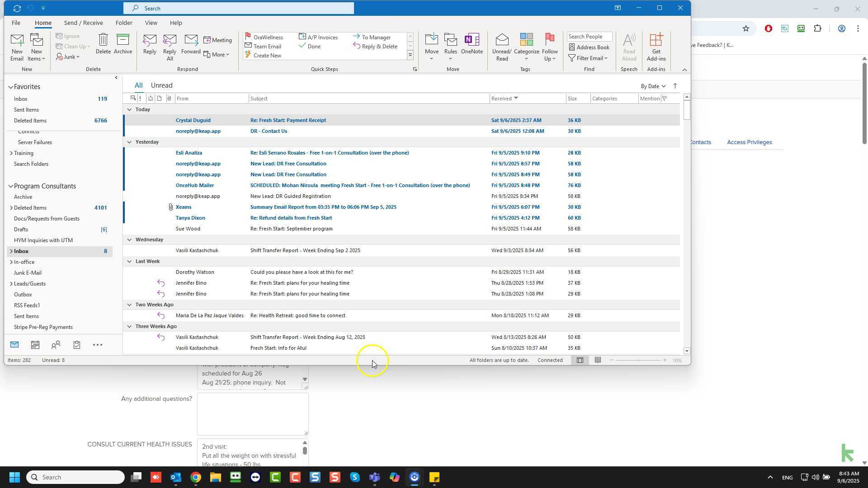Image resolution: width=868 pixels, height=488 pixels.
Task: Click the Address Book button
Action: tap(589, 47)
